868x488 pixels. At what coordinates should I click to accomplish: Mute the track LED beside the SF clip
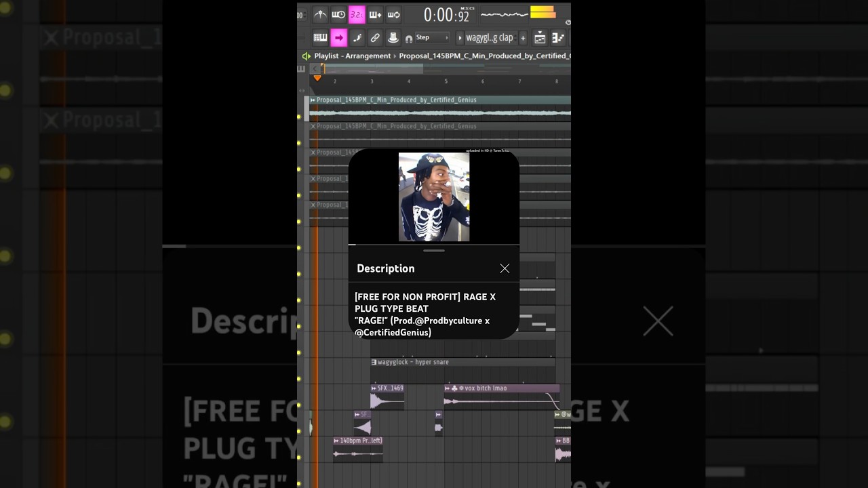[x=299, y=431]
